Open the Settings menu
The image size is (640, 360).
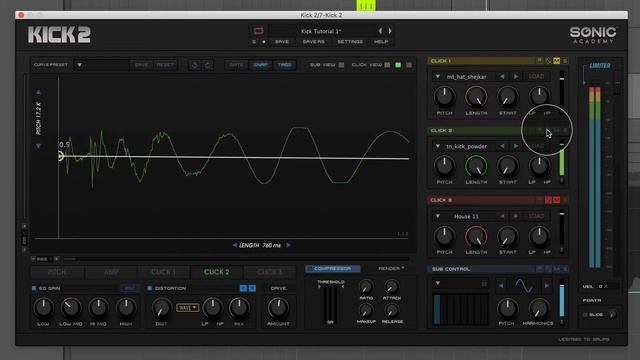click(x=350, y=42)
